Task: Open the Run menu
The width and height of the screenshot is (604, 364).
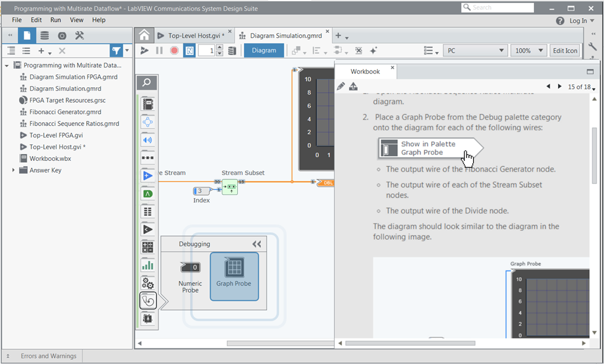Action: (x=56, y=20)
